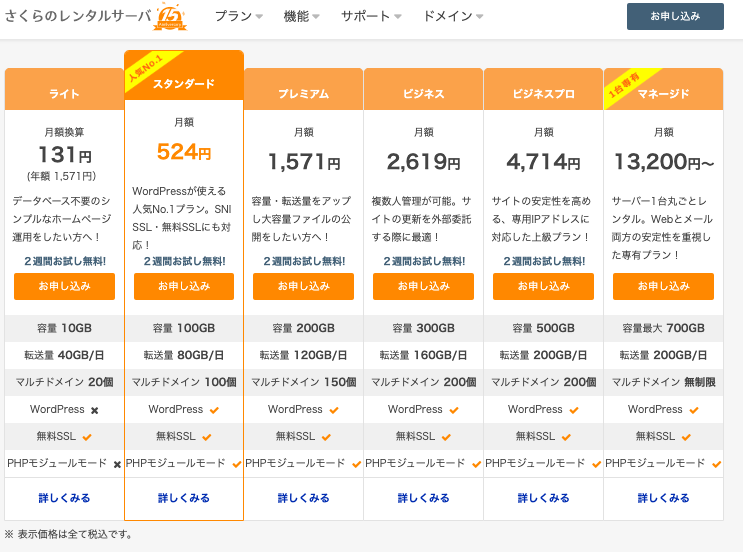Click the WordPress cross mark in ライト

click(x=94, y=410)
